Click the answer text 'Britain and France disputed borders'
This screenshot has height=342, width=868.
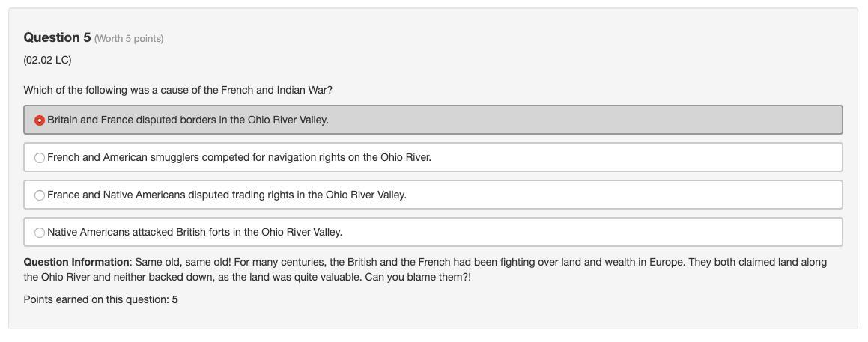[x=187, y=120]
